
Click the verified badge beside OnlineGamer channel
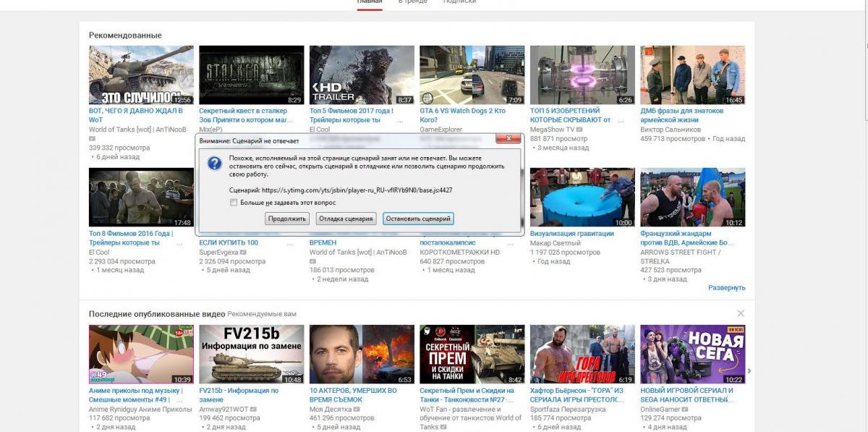pos(684,409)
